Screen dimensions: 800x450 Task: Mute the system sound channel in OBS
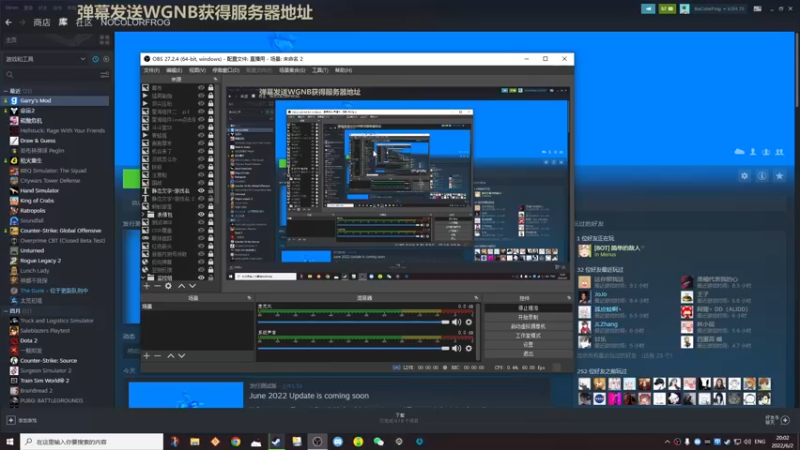pyautogui.click(x=456, y=348)
